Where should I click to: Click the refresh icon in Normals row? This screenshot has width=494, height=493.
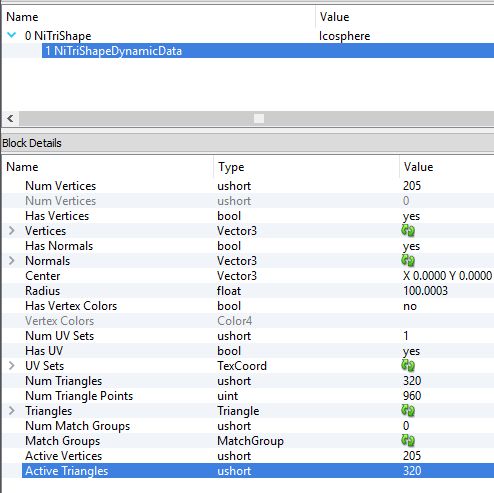[x=408, y=261]
